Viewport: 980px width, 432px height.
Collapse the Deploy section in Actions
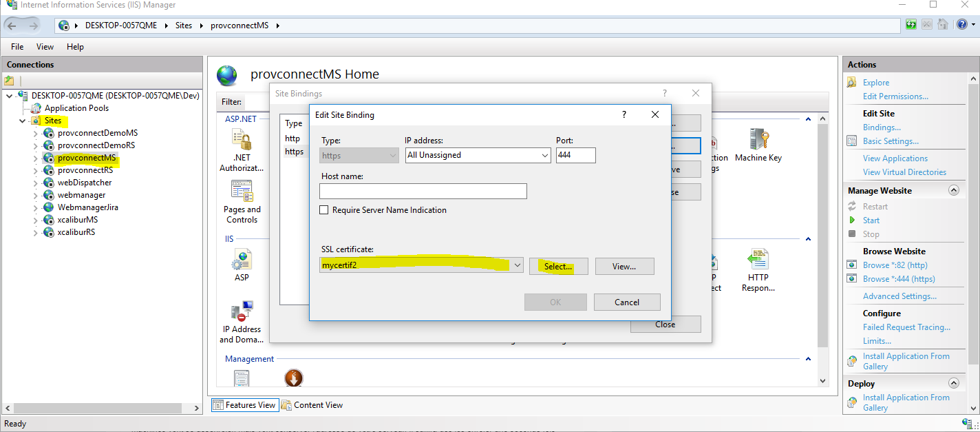(x=953, y=384)
